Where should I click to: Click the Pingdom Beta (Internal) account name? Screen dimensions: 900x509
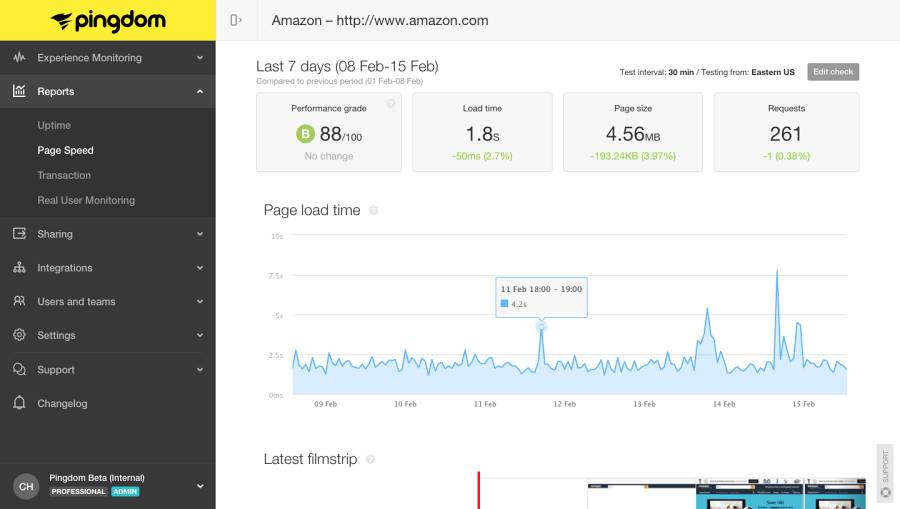click(97, 477)
